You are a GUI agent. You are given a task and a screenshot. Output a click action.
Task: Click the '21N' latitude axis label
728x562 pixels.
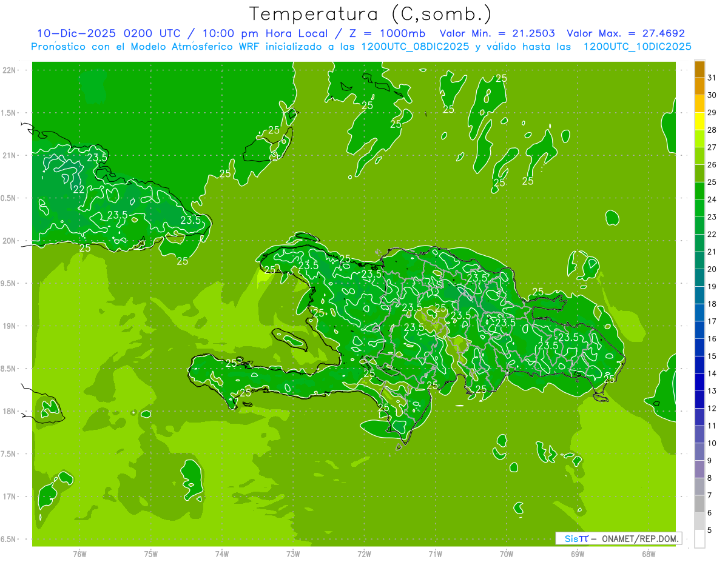tap(9, 155)
